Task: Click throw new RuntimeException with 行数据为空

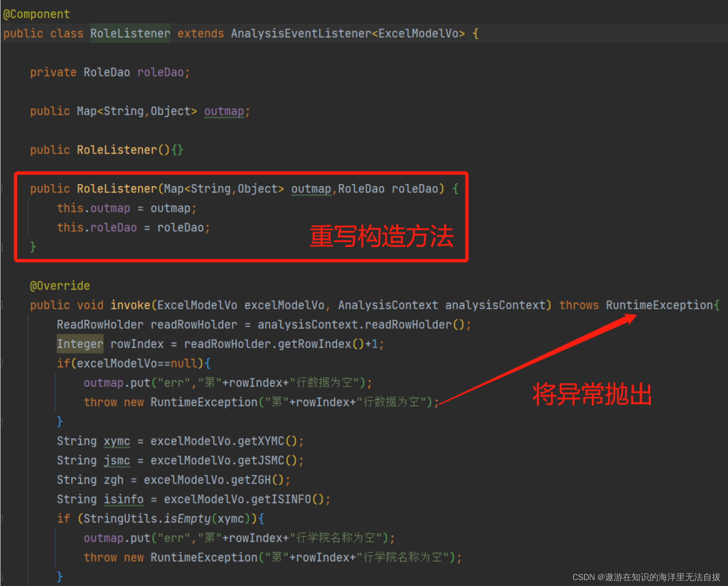Action: pos(262,402)
